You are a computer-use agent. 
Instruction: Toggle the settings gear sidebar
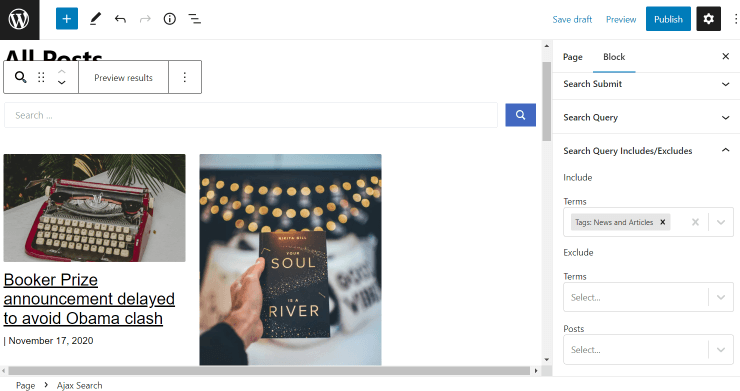(x=708, y=19)
